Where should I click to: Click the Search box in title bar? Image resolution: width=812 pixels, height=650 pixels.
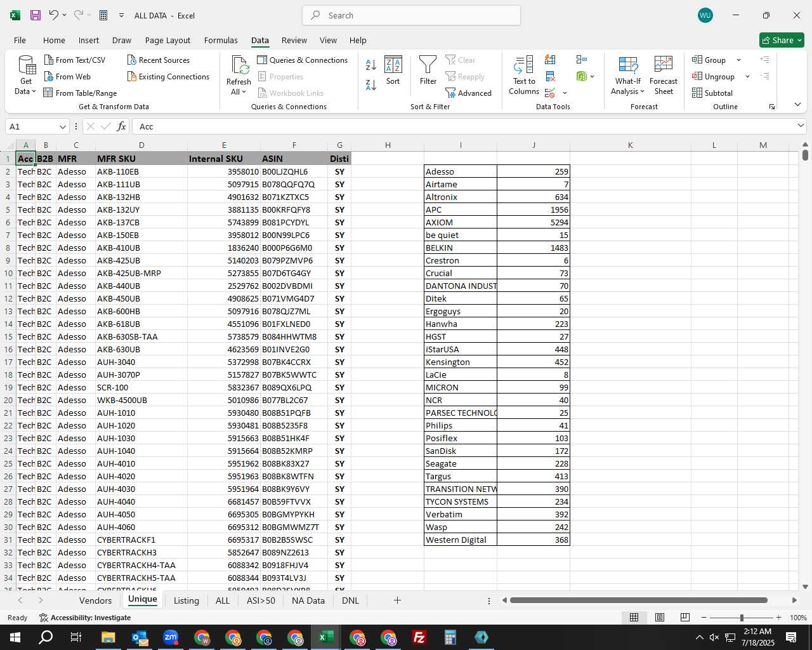[411, 15]
